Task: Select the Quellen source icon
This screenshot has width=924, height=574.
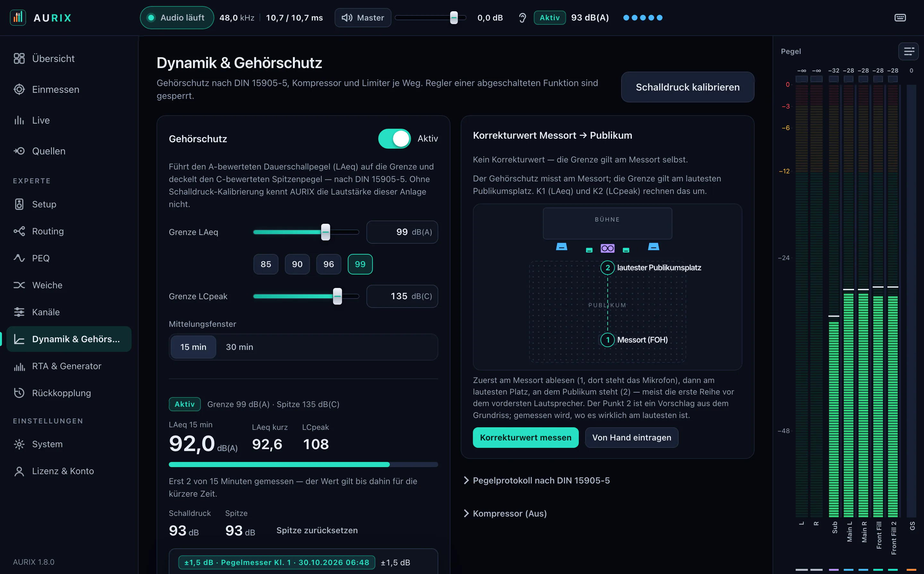Action: (19, 151)
